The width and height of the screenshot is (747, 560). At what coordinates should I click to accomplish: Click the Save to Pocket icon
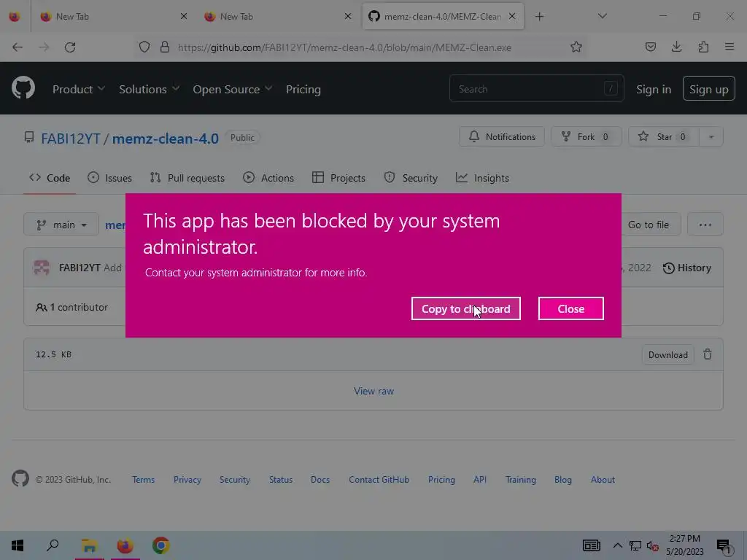click(650, 47)
